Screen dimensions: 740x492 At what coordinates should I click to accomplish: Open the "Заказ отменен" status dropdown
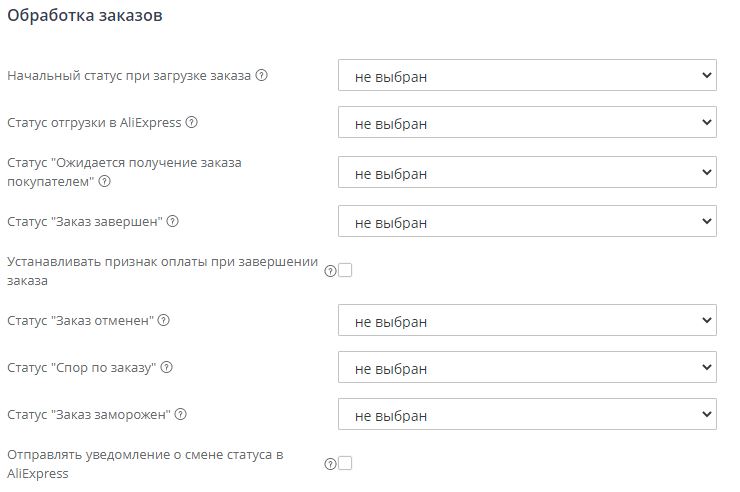527,320
